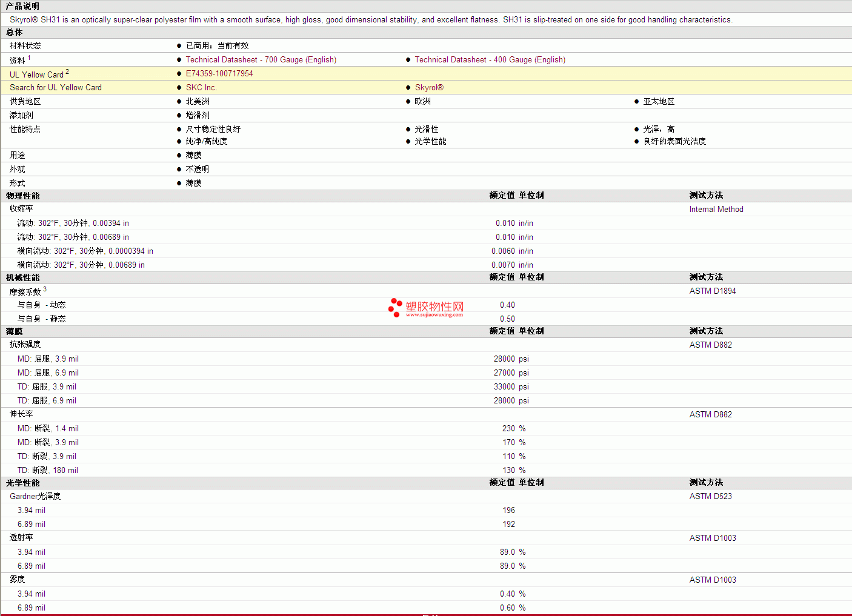Click the '总体' section header
Viewport: 852px width, 616px height.
[x=14, y=32]
